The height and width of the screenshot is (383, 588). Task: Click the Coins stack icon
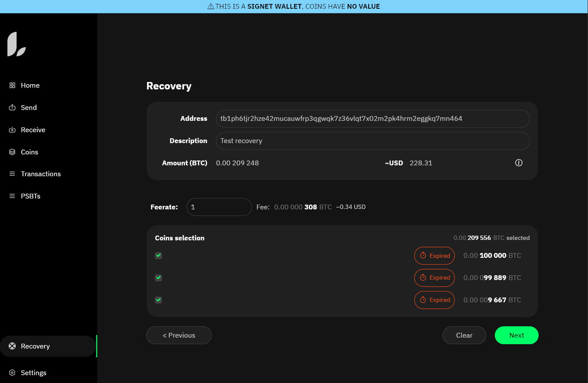point(12,152)
